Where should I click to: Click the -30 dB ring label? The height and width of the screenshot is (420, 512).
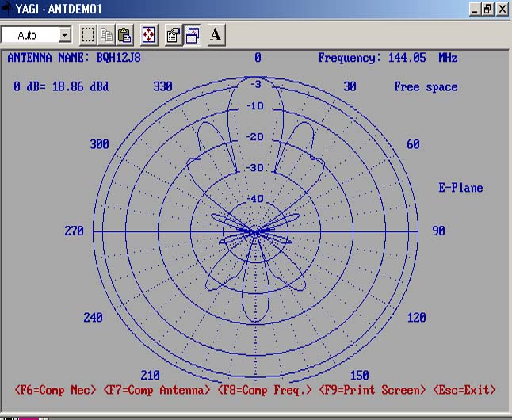[255, 168]
